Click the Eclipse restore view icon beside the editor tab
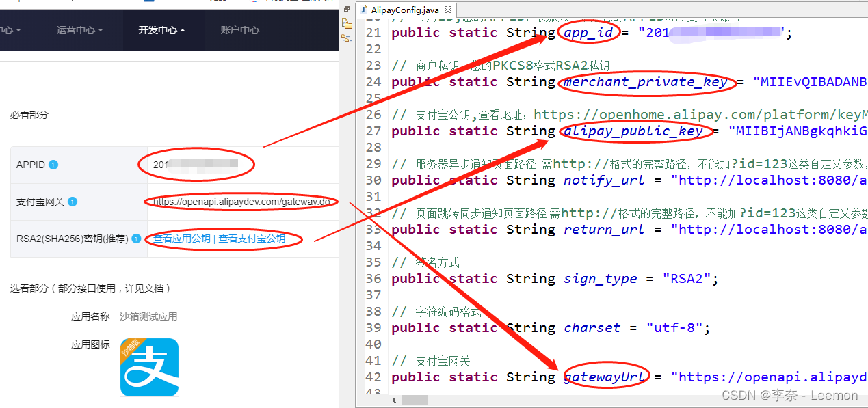The height and width of the screenshot is (408, 868). [x=347, y=10]
